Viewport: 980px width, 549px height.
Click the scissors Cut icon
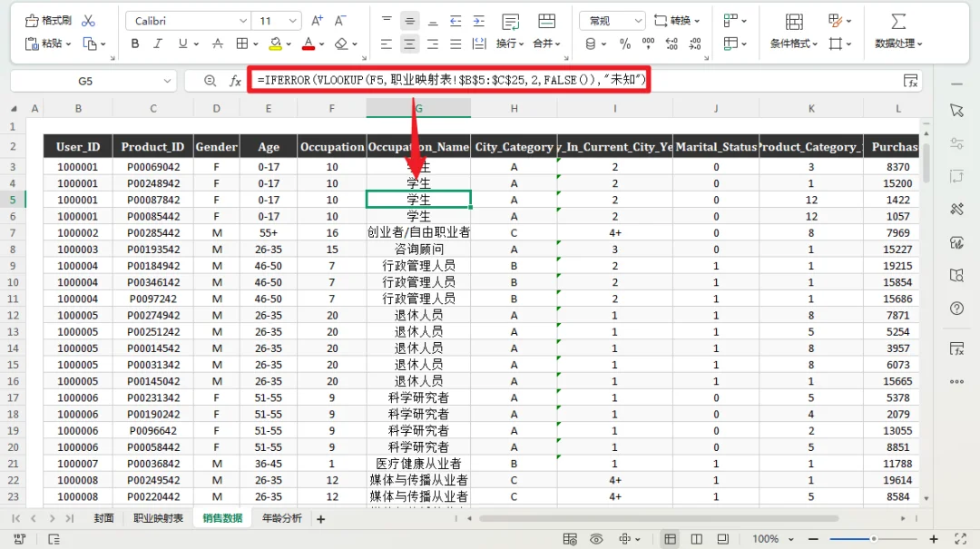[88, 20]
